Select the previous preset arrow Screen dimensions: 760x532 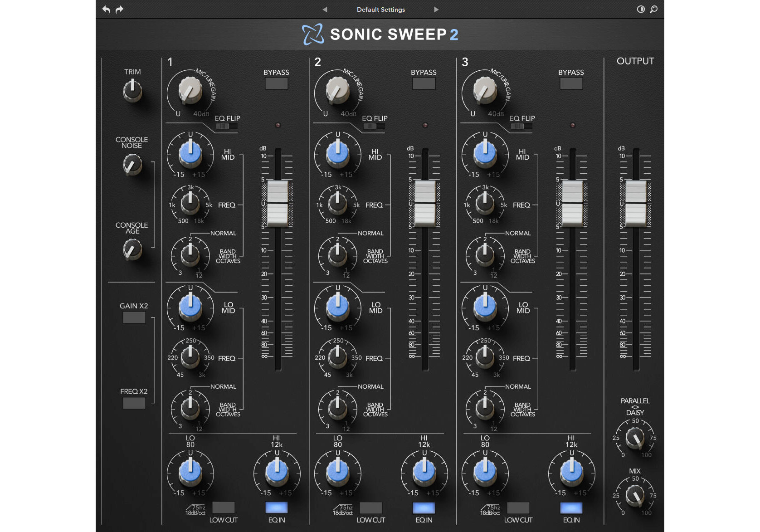point(325,10)
